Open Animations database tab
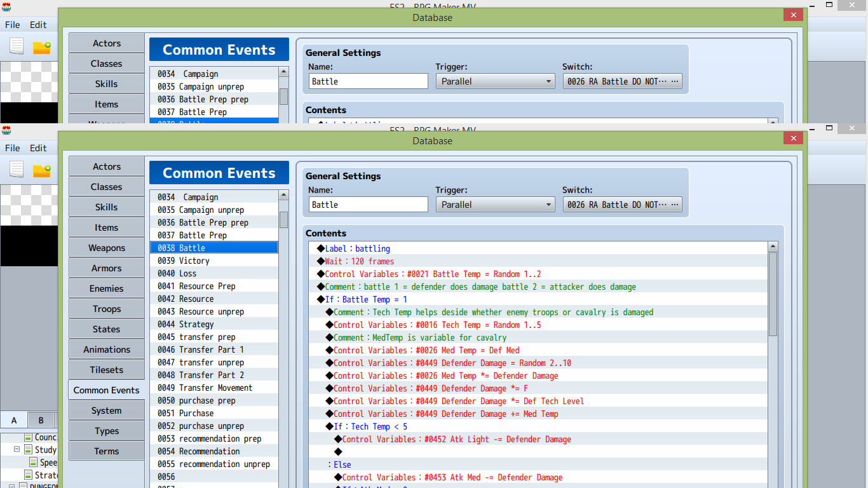This screenshot has height=488, width=868. tap(107, 349)
